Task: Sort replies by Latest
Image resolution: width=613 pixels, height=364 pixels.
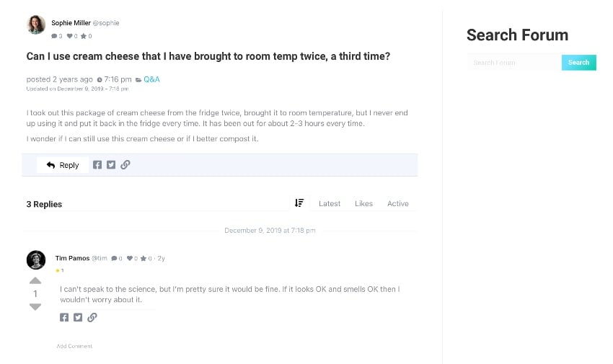Action: [330, 204]
